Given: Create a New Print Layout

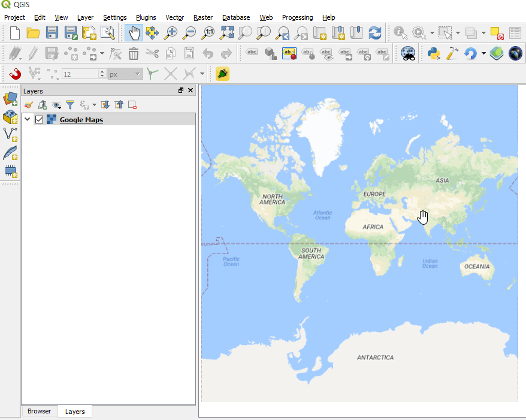Looking at the screenshot, I should 89,34.
